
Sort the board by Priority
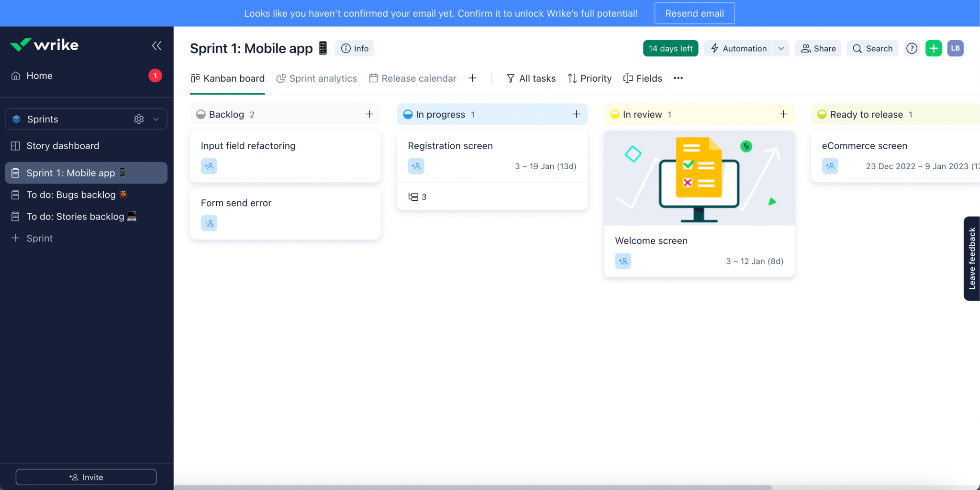coord(589,78)
